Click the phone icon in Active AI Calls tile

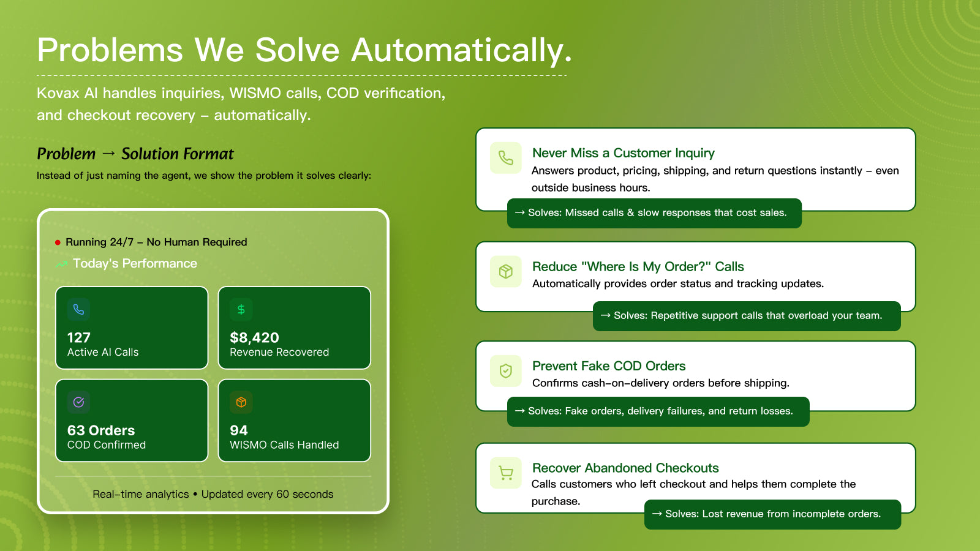78,309
